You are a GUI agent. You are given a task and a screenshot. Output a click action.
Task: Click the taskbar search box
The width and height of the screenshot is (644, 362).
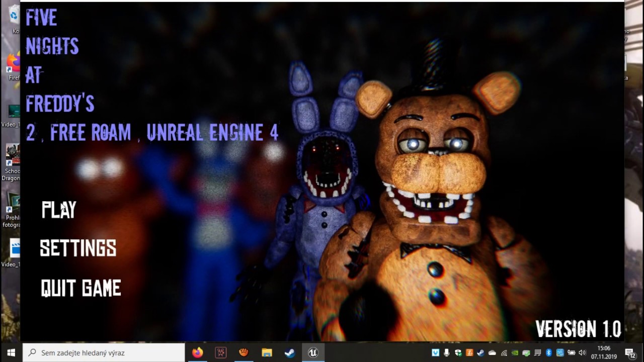click(x=104, y=353)
